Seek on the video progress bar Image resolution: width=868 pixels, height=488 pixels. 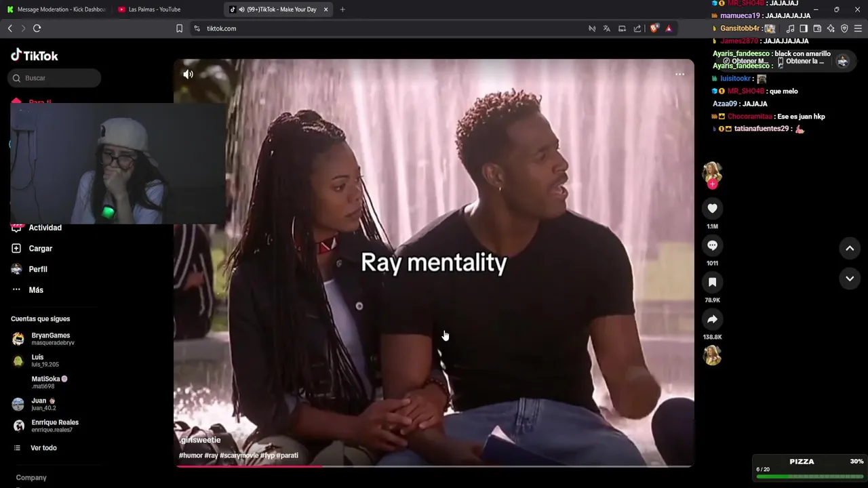click(x=434, y=466)
